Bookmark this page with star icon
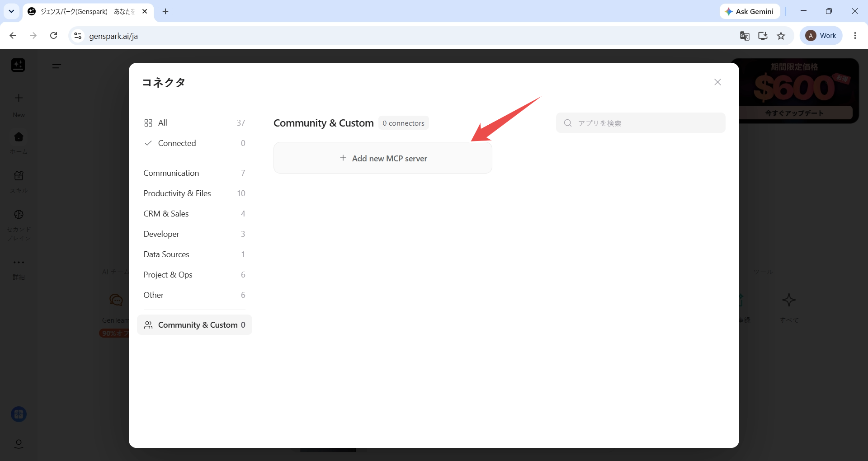 781,36
